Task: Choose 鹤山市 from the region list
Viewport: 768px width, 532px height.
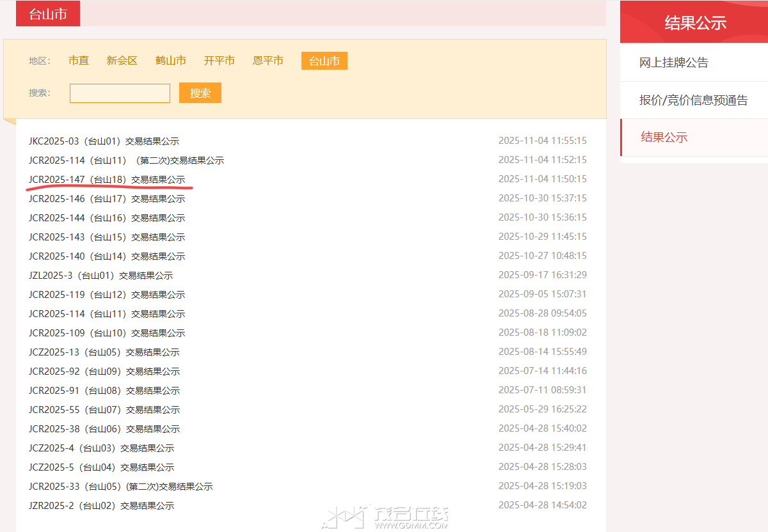Action: click(x=170, y=60)
